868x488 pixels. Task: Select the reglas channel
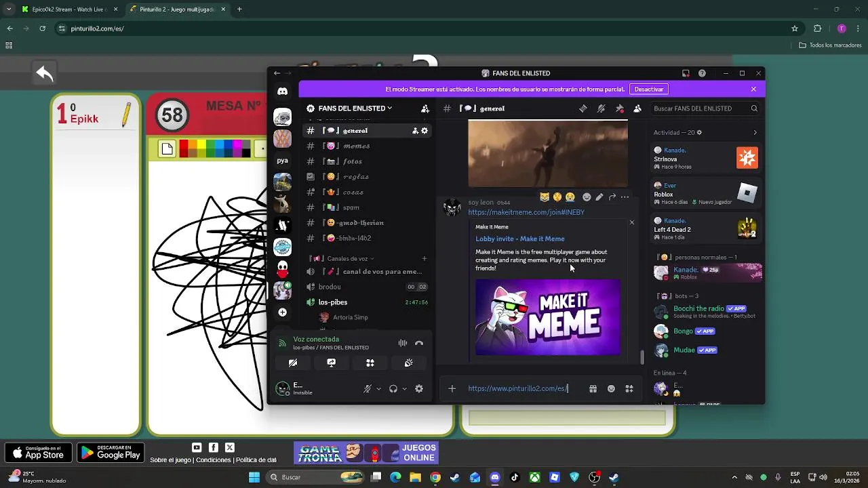click(367, 177)
